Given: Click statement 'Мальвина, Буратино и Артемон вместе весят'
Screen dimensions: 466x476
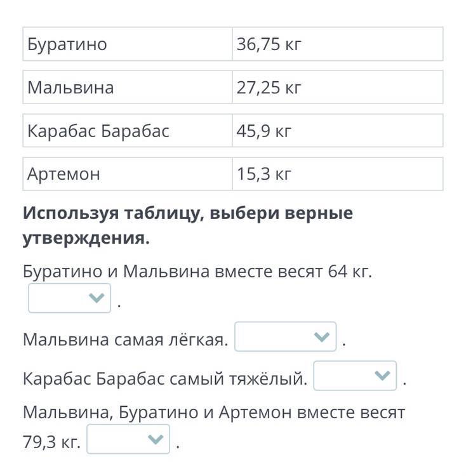Looking at the screenshot, I should (213, 413).
